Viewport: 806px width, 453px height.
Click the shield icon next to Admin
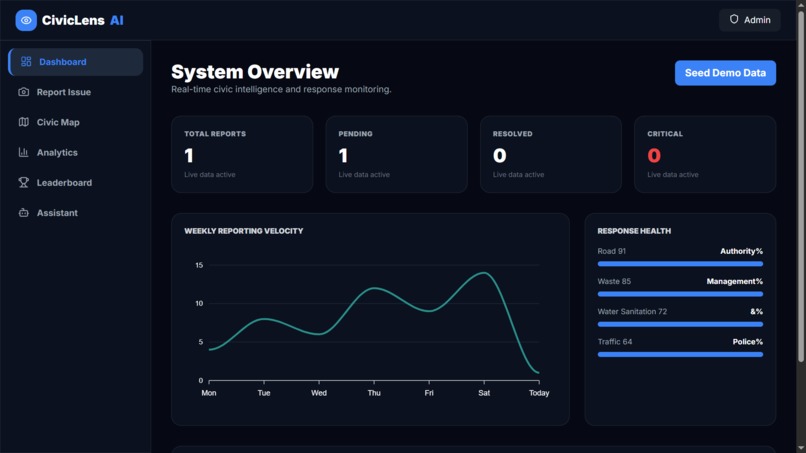pos(734,20)
